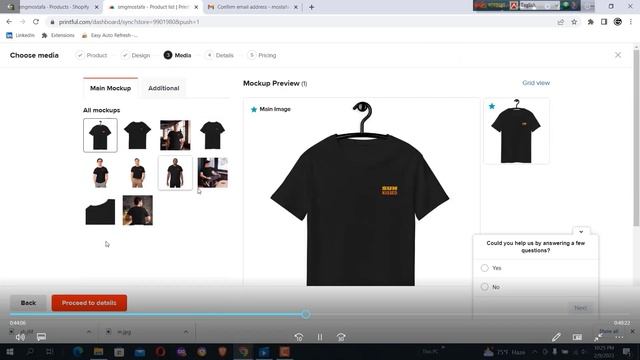640x360 pixels.
Task: Switch to Grid view
Action: coord(536,83)
